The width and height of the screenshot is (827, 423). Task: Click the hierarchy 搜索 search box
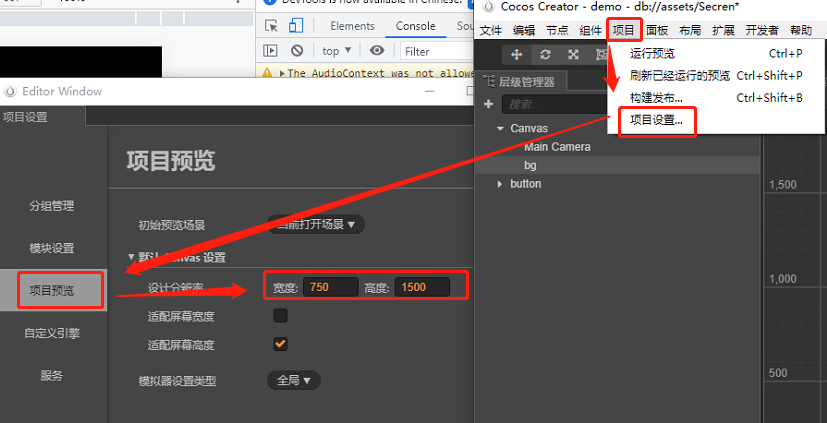(553, 104)
